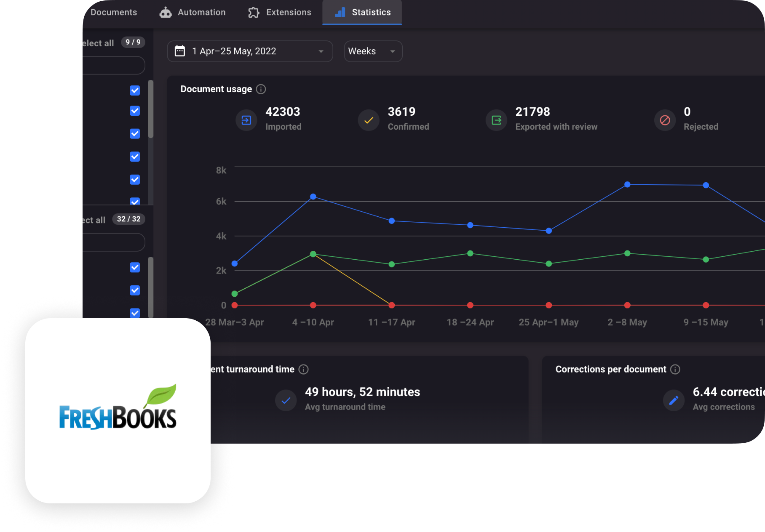This screenshot has height=532, width=765.
Task: Open the 1 Apr–25 May, 2022 date dropdown
Action: click(250, 51)
